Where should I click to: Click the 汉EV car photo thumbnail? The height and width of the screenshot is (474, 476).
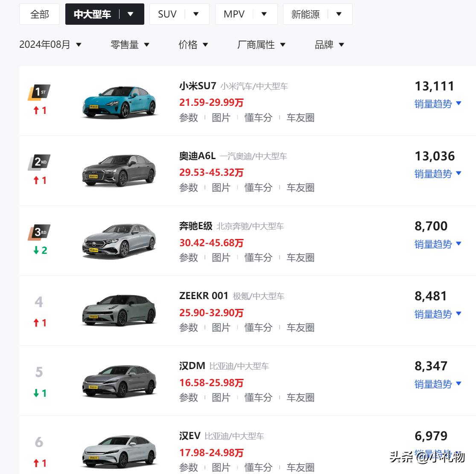click(x=119, y=451)
